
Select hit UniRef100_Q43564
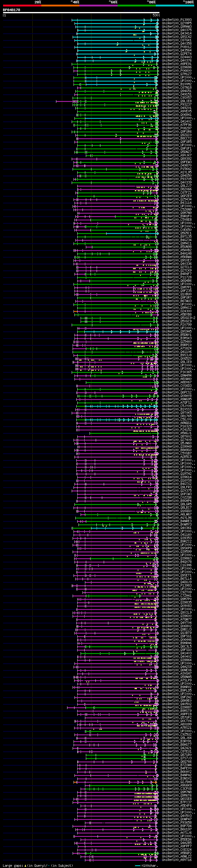coord(176,50)
